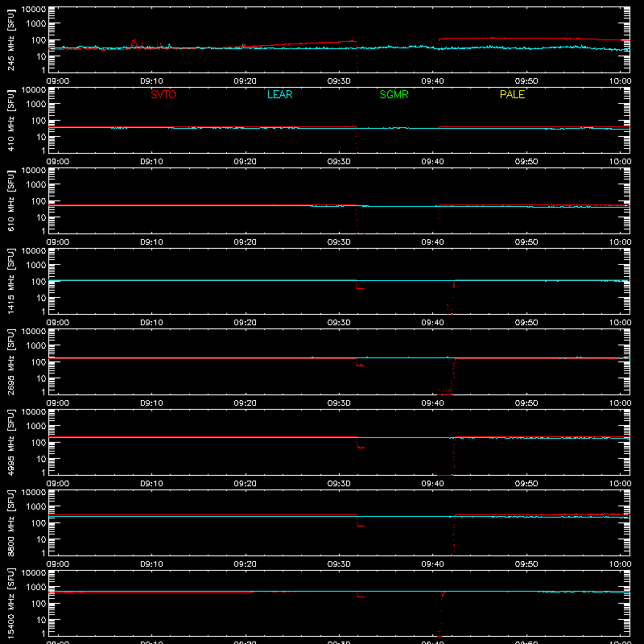Image resolution: width=644 pixels, height=644 pixels.
Task: Click 09:30 tick under the 245 MHz plot
Action: click(339, 81)
